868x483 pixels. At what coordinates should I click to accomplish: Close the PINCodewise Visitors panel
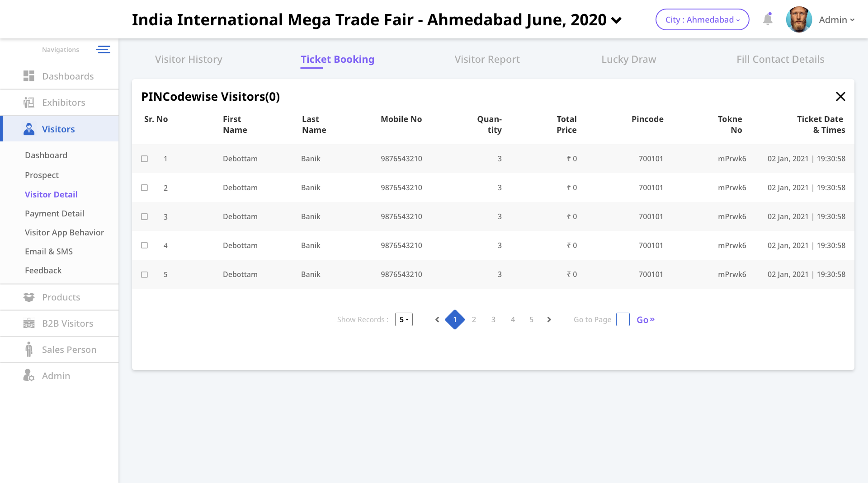point(840,97)
